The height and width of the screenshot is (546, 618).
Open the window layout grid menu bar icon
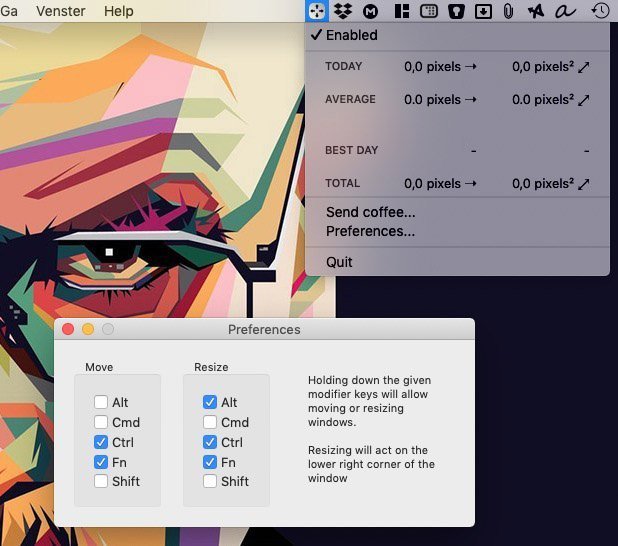[x=402, y=11]
